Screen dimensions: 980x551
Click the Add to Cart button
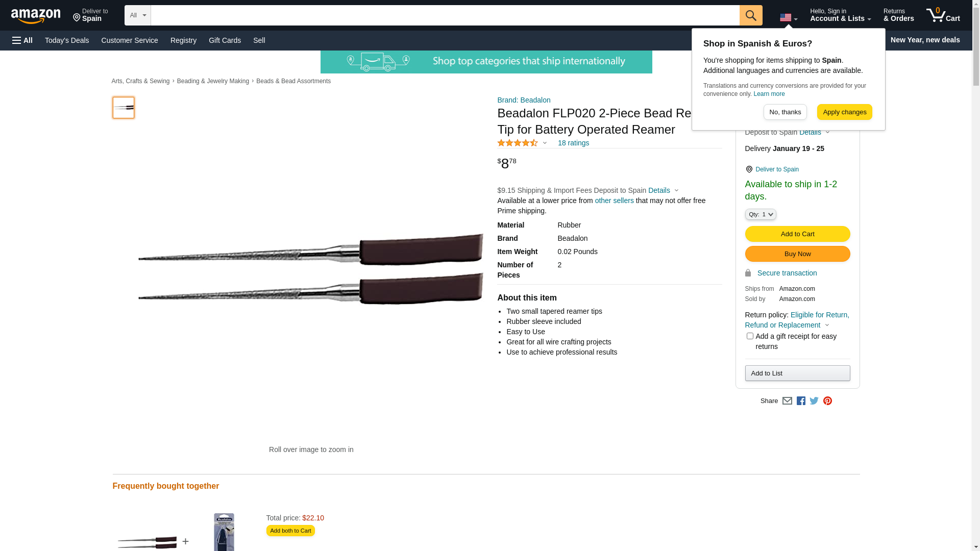pyautogui.click(x=797, y=234)
